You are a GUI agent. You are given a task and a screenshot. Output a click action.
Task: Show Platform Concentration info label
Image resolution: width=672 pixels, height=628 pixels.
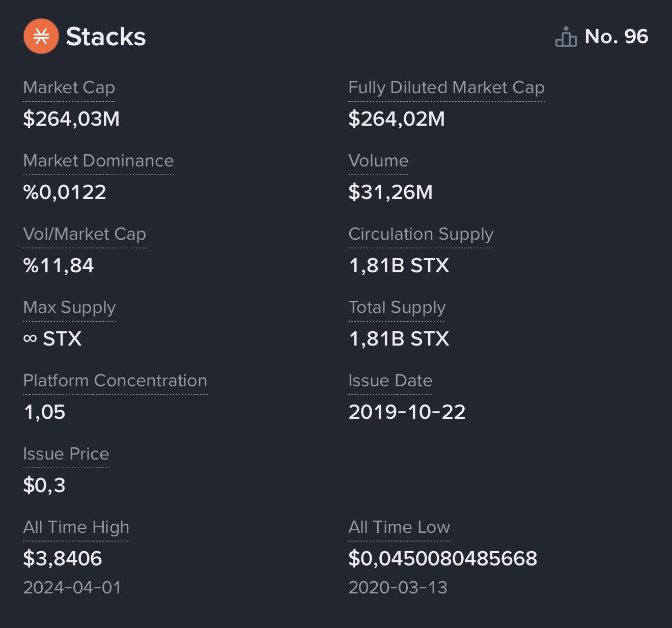(116, 381)
